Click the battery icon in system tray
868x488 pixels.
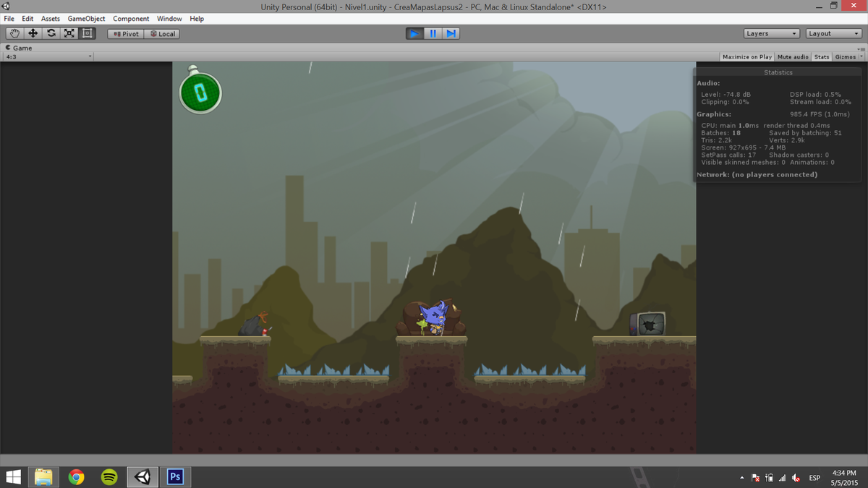[x=770, y=478]
